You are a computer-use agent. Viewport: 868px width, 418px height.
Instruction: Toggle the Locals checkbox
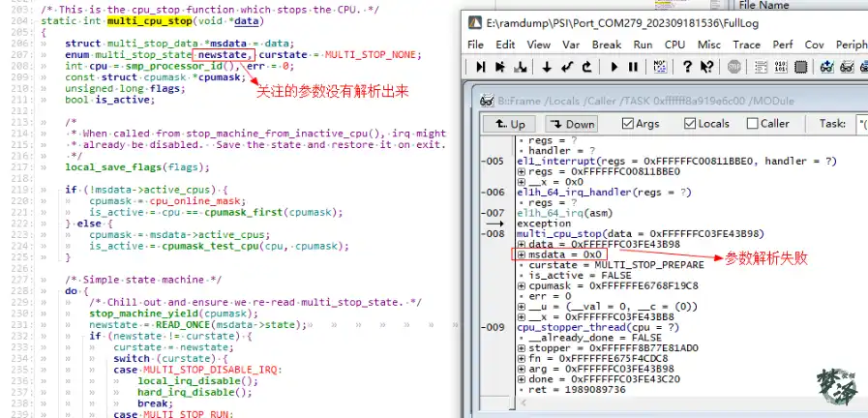[690, 124]
